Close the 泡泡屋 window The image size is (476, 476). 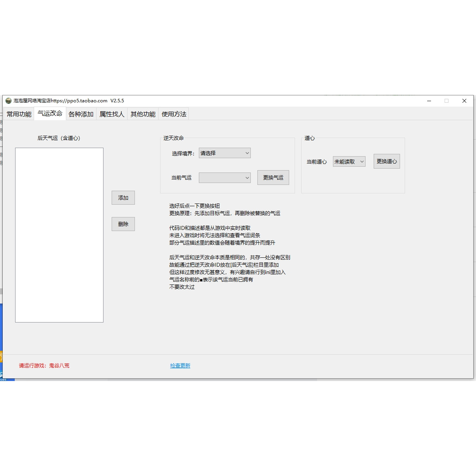[x=464, y=101]
